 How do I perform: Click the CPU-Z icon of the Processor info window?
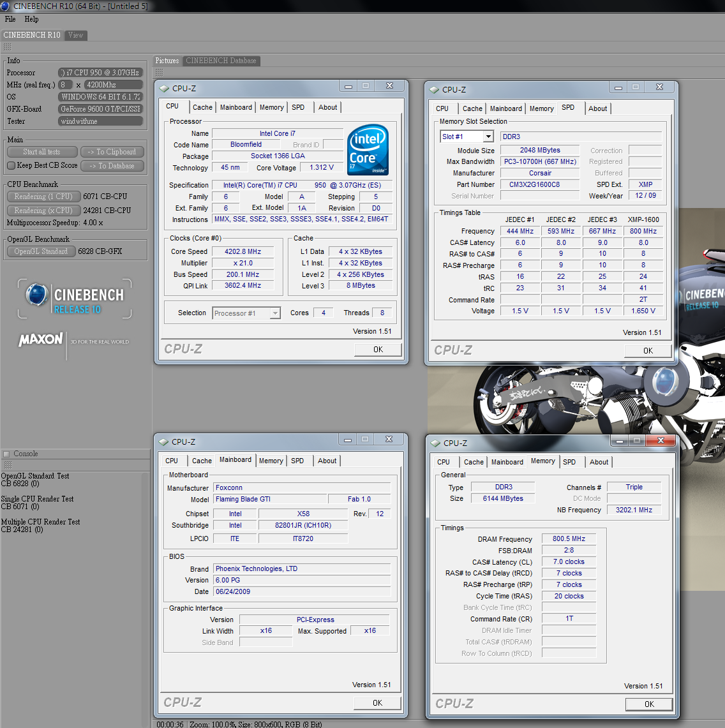coord(164,88)
